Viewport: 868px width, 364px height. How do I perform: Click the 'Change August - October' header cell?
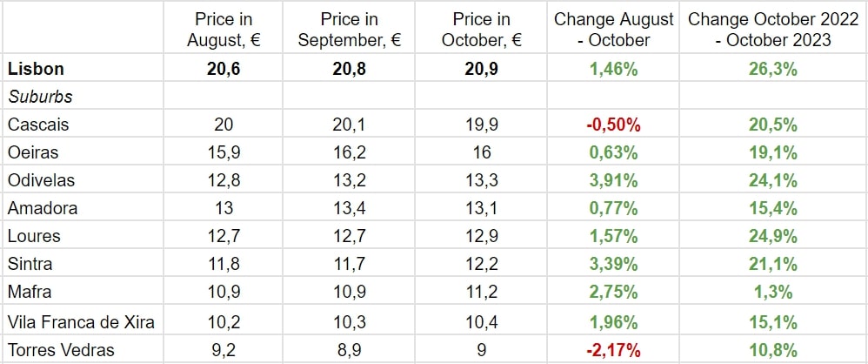tap(614, 29)
